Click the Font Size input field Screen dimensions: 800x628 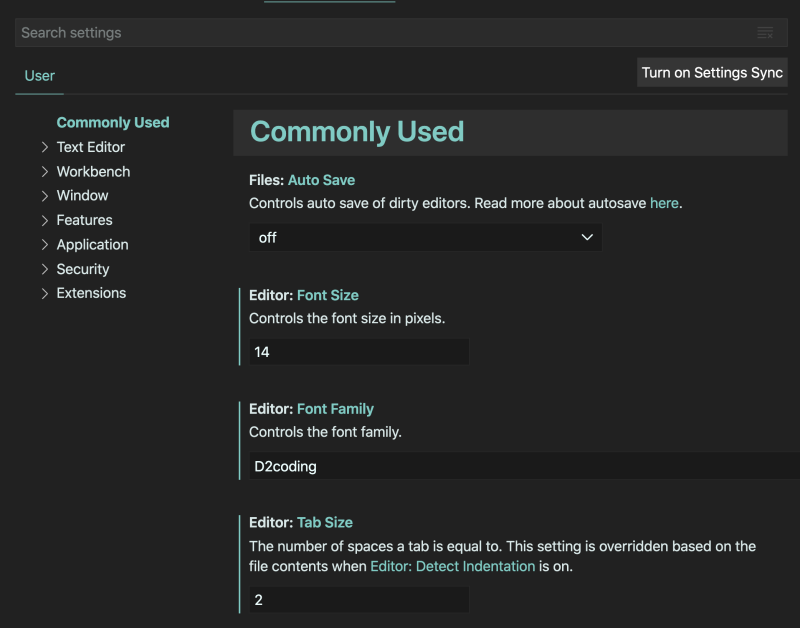click(359, 352)
